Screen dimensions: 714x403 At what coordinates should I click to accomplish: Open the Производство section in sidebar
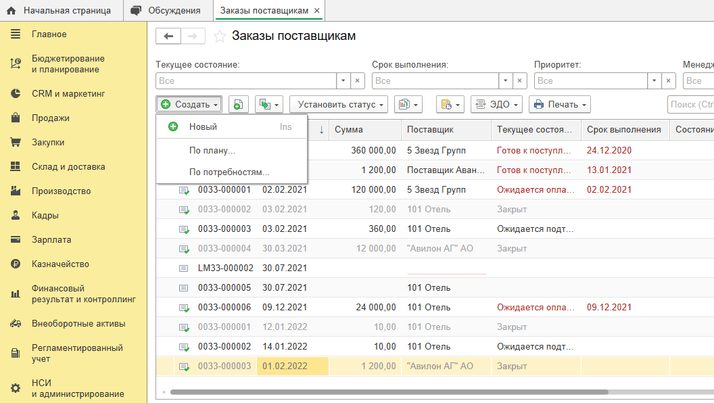[61, 190]
